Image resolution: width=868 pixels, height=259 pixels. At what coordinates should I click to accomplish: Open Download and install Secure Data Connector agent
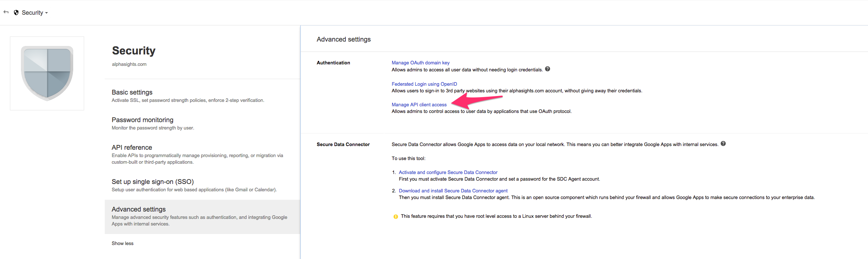click(453, 191)
